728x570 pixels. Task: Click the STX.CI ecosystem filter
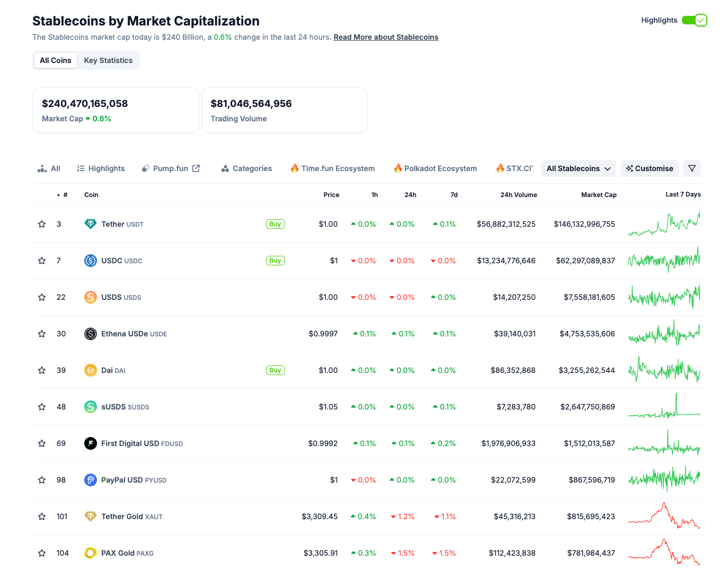[x=513, y=168]
